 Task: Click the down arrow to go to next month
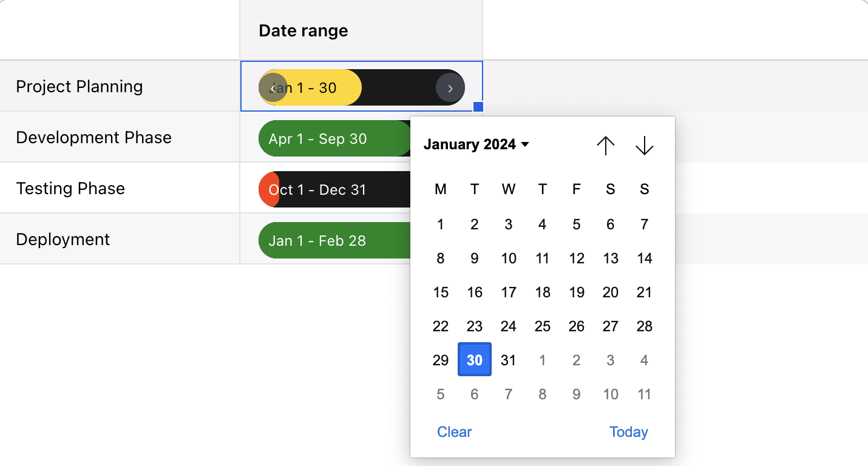[644, 146]
